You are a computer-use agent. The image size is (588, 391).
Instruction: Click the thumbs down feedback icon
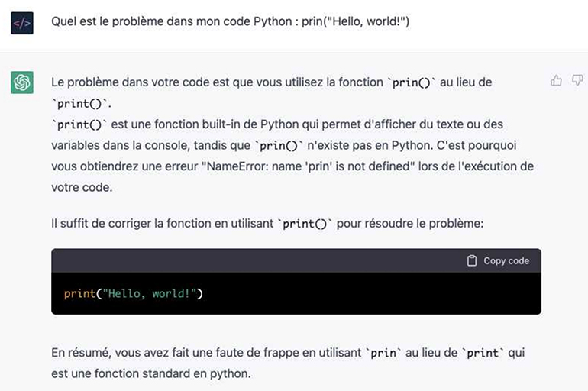point(577,80)
